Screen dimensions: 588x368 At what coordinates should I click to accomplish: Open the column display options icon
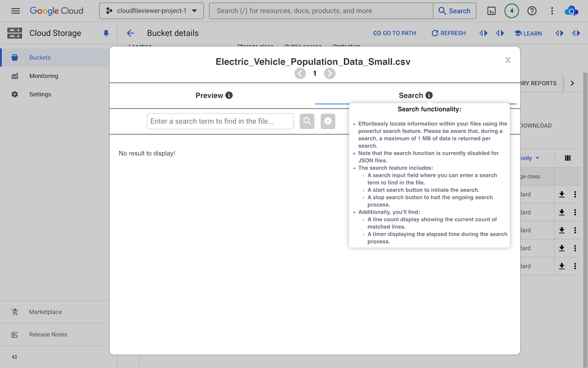568,158
